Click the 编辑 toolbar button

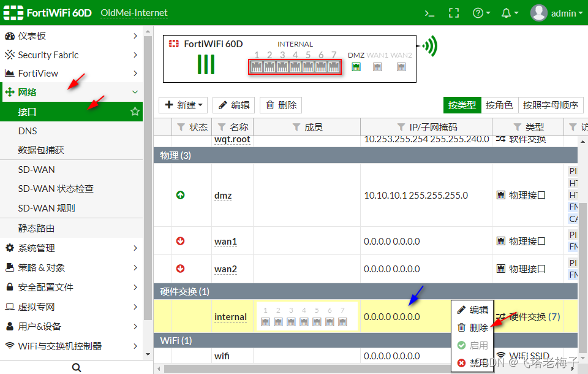pos(233,105)
